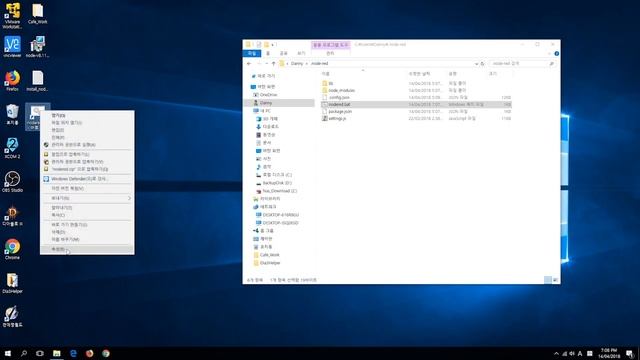Screen dimensions: 640x360
Task: Show hidden system tray icons
Action: click(x=556, y=353)
